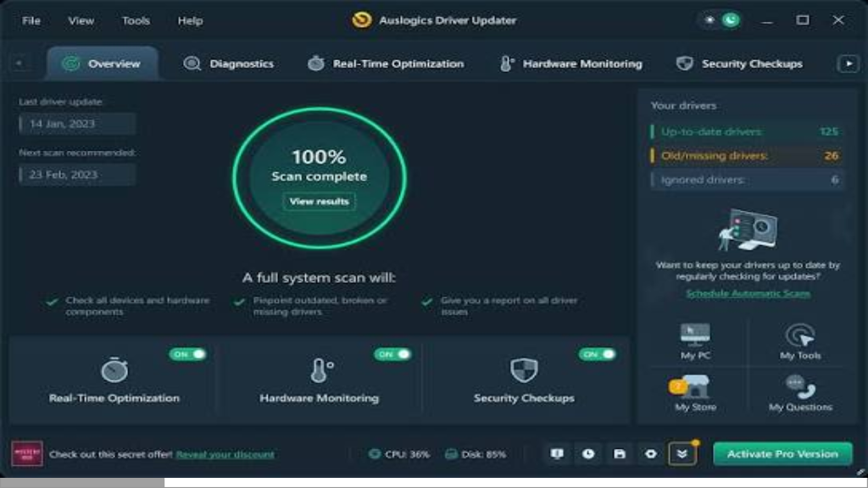Click the feedback monitor icon in bottom bar

[557, 454]
